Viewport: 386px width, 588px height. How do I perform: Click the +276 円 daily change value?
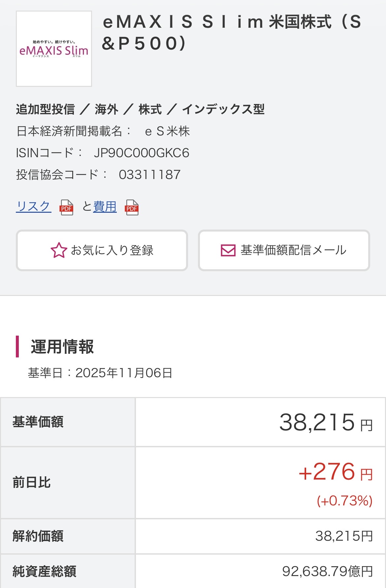click(335, 472)
